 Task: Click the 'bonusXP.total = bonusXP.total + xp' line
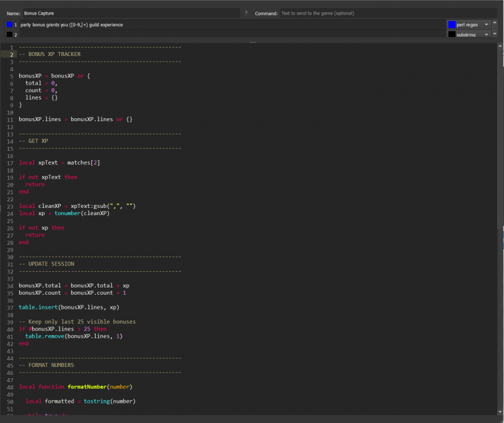click(74, 286)
